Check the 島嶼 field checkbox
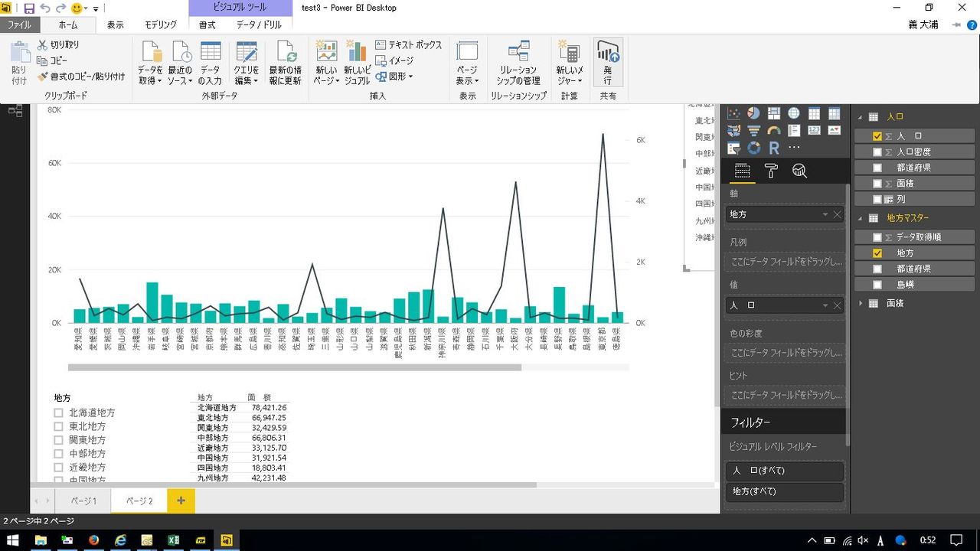 877,284
